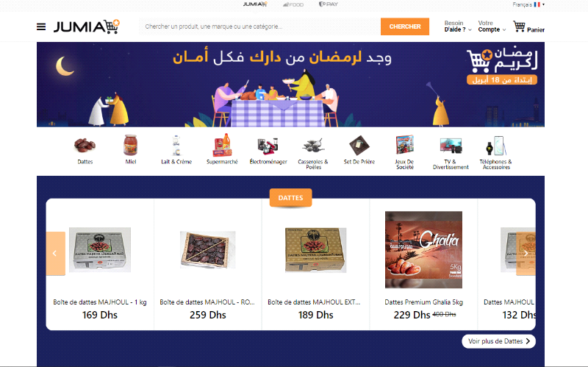
Task: Open the Français language selector
Action: tap(528, 4)
